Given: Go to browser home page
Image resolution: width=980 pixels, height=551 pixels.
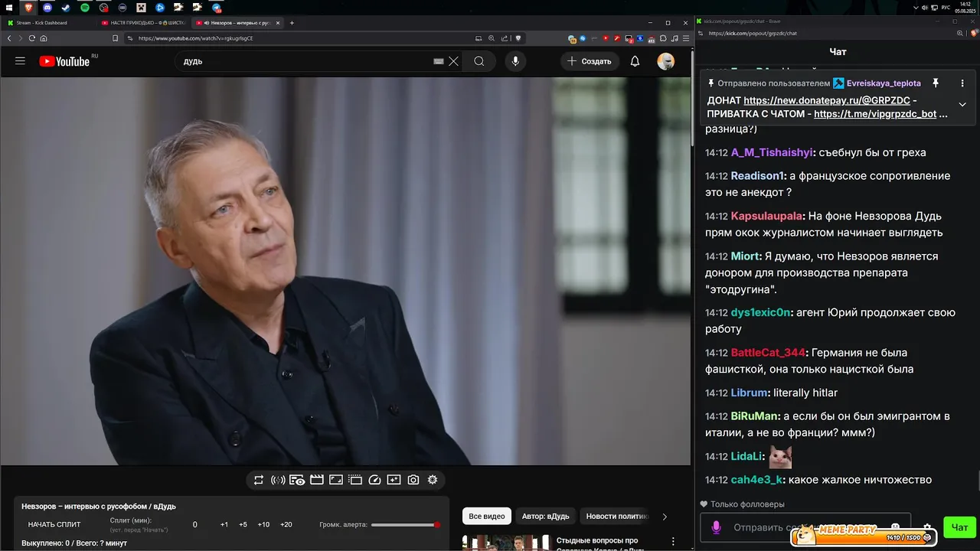Looking at the screenshot, I should 44,38.
